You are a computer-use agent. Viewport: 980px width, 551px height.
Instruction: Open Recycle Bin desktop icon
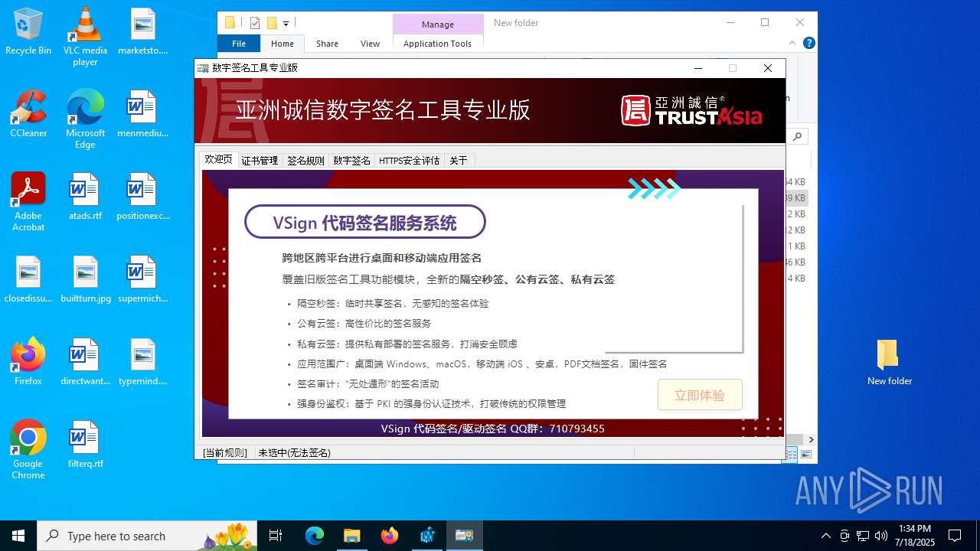point(28,32)
